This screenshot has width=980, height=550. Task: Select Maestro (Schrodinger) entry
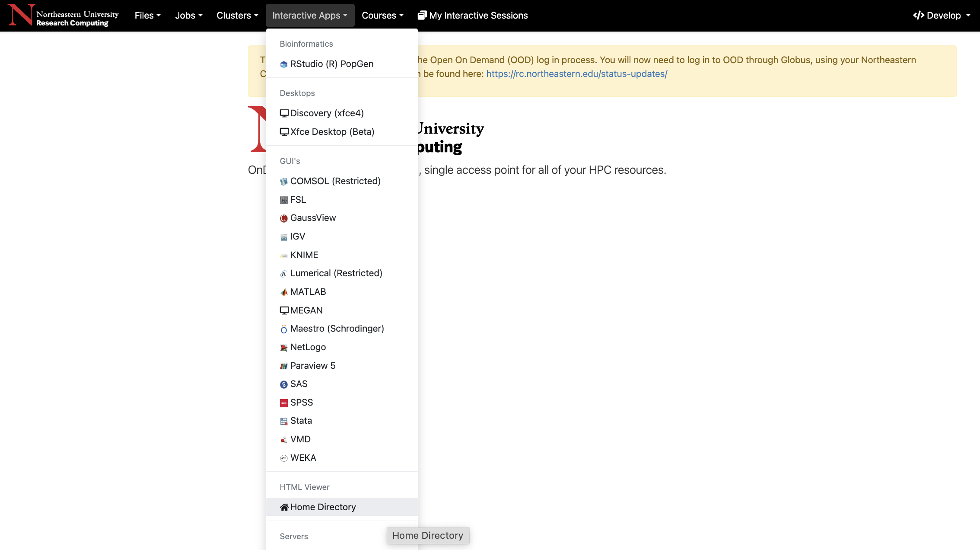(342, 329)
